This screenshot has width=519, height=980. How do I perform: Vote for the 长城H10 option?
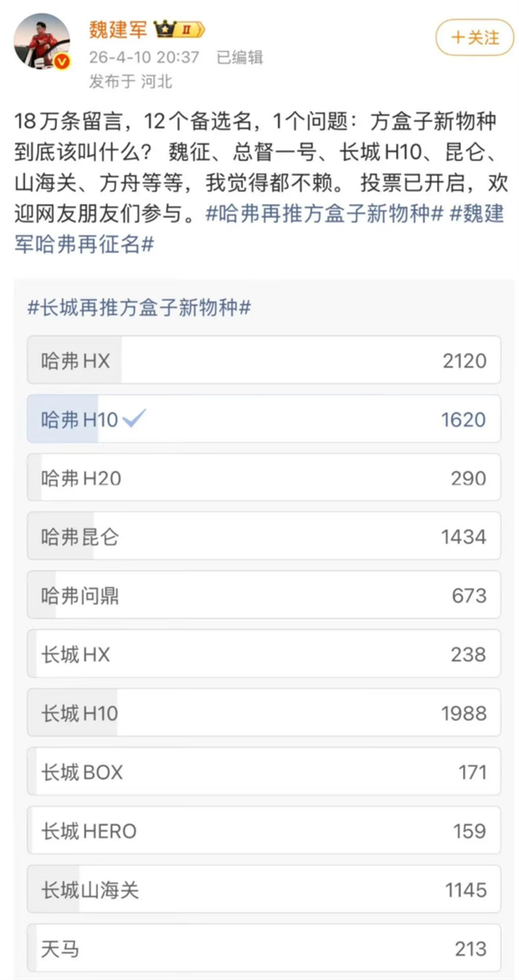click(x=259, y=713)
